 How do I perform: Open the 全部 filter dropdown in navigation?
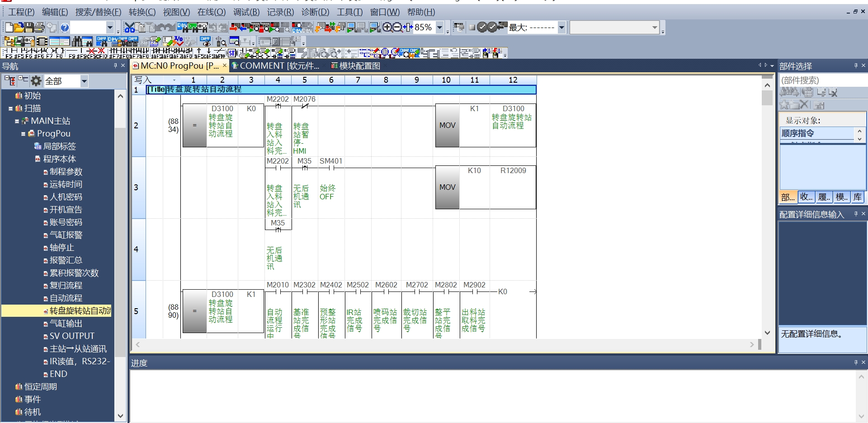click(x=84, y=81)
